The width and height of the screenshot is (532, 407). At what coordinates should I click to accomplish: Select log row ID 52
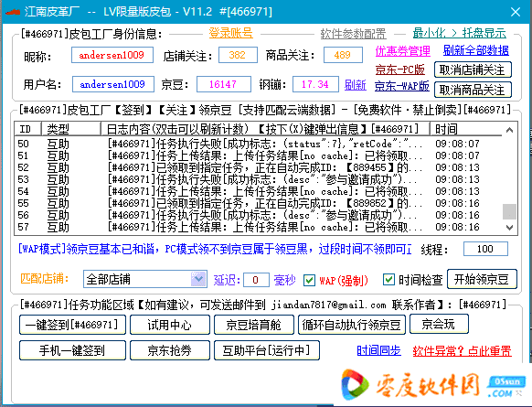coord(258,167)
